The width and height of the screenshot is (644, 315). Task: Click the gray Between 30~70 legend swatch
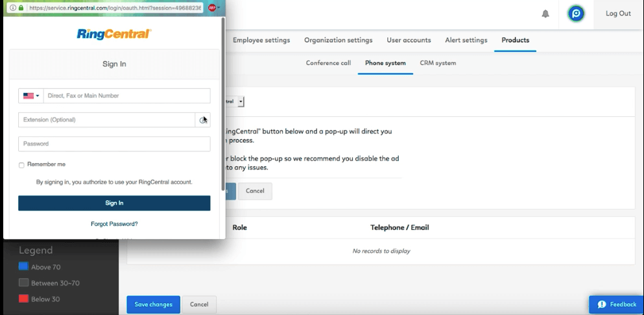pos(23,283)
